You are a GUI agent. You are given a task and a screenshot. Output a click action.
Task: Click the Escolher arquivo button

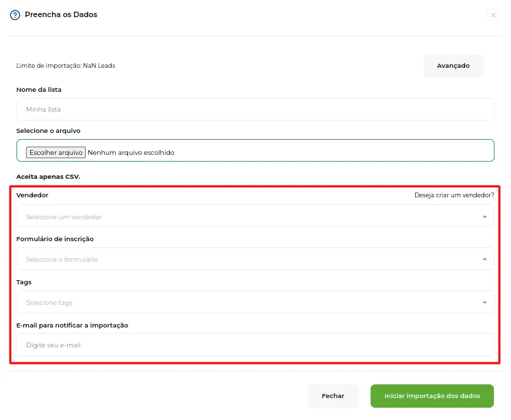pyautogui.click(x=55, y=152)
